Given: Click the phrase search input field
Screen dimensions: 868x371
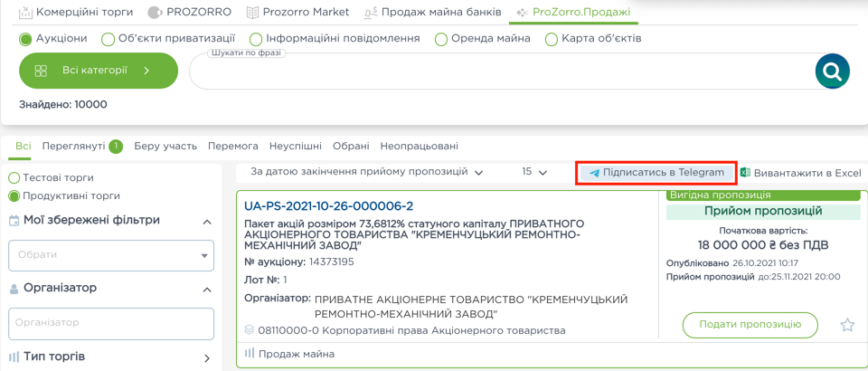Looking at the screenshot, I should pyautogui.click(x=497, y=71).
